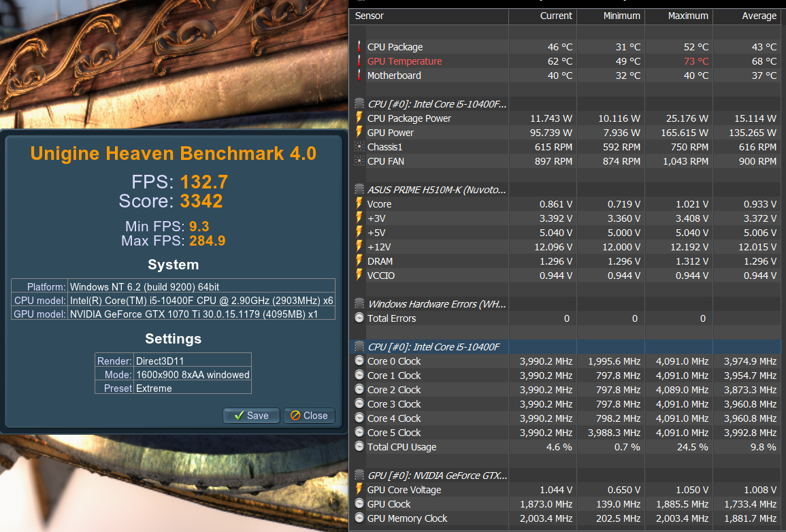Click the Current column header
Viewport: 786px width, 532px height.
(x=556, y=16)
